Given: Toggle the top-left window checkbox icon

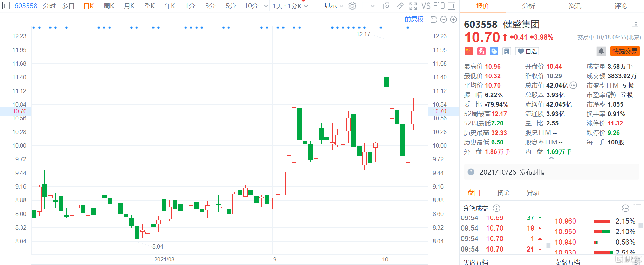Looking at the screenshot, I should 6,6.
